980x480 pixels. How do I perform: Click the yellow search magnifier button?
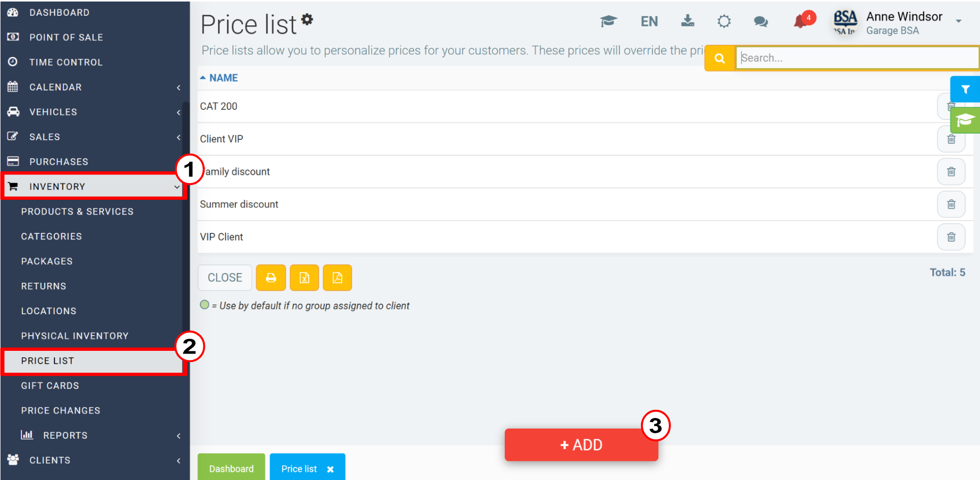(720, 58)
